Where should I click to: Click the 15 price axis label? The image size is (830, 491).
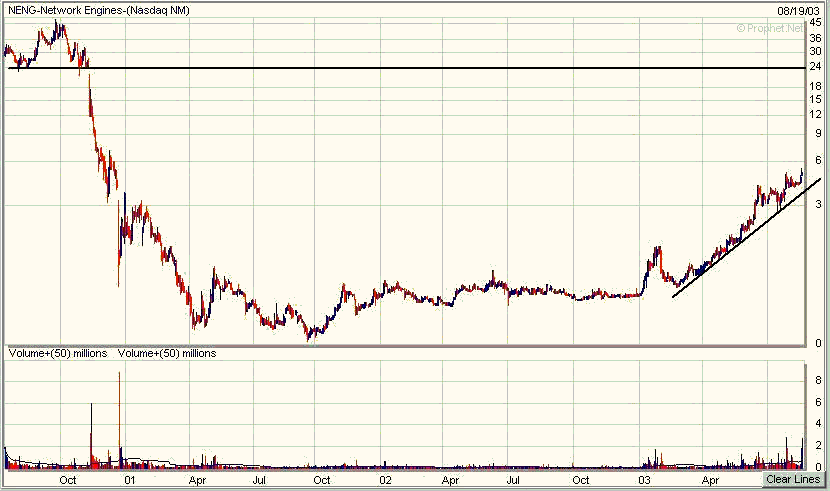tap(816, 99)
